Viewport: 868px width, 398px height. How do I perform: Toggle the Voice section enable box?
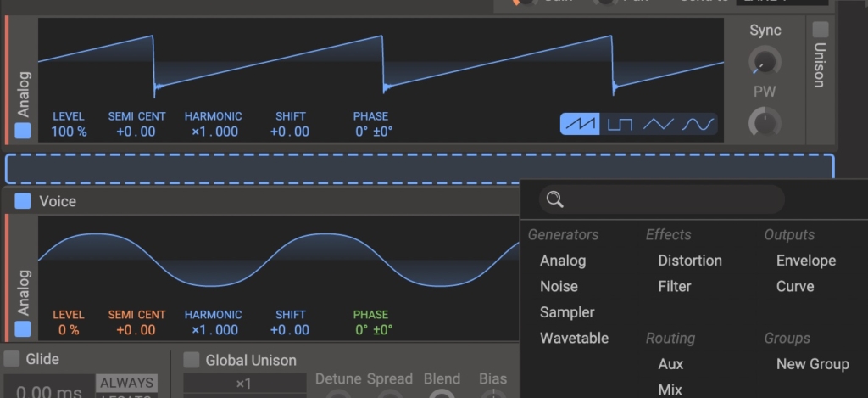(x=23, y=201)
